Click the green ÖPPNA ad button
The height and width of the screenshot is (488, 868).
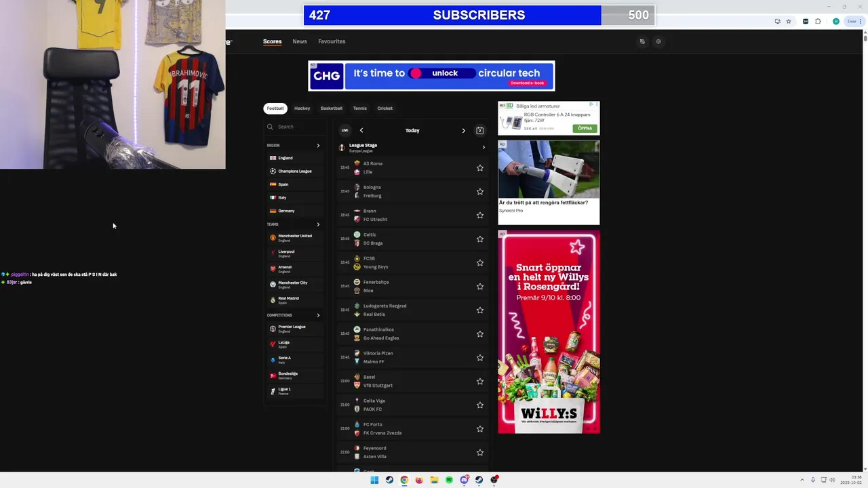click(x=585, y=128)
